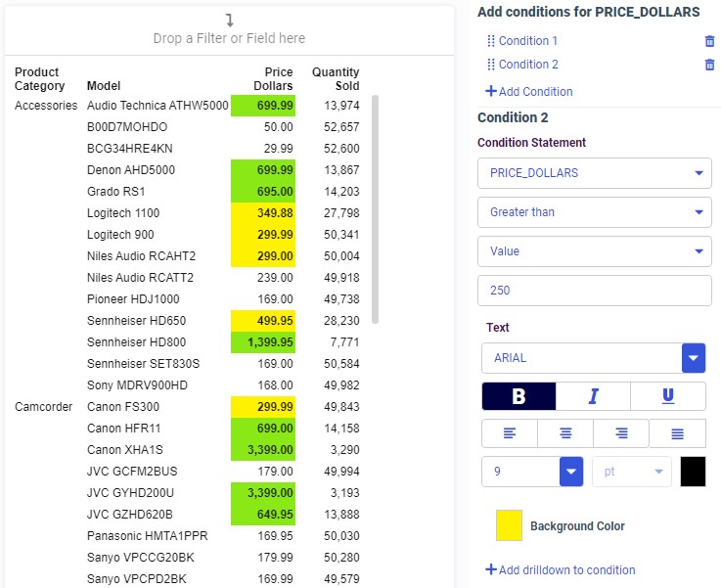721x588 pixels.
Task: Align text left
Action: coord(510,433)
